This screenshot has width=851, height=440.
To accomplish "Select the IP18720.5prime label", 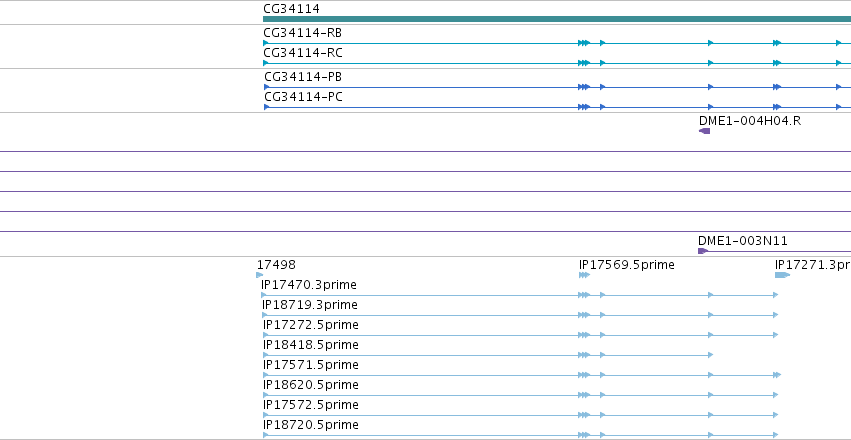I will point(311,425).
